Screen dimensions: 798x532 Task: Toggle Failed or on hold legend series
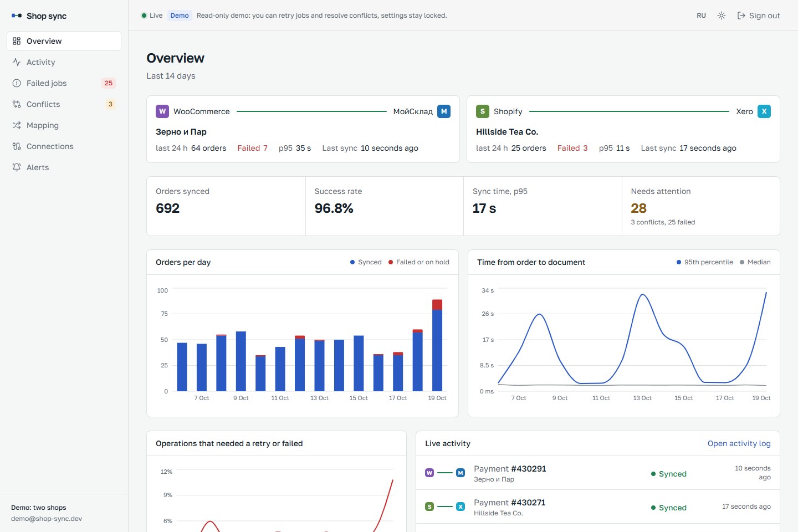coord(419,262)
